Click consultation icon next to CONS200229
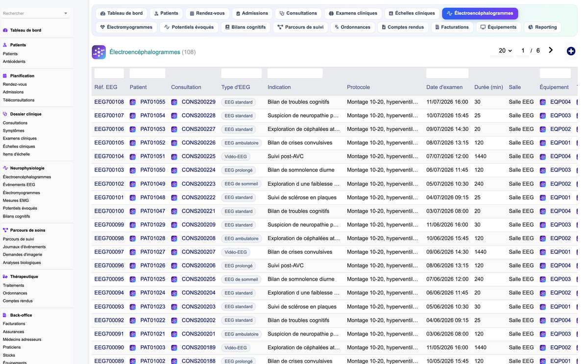The width and height of the screenshot is (588, 364). click(x=174, y=102)
